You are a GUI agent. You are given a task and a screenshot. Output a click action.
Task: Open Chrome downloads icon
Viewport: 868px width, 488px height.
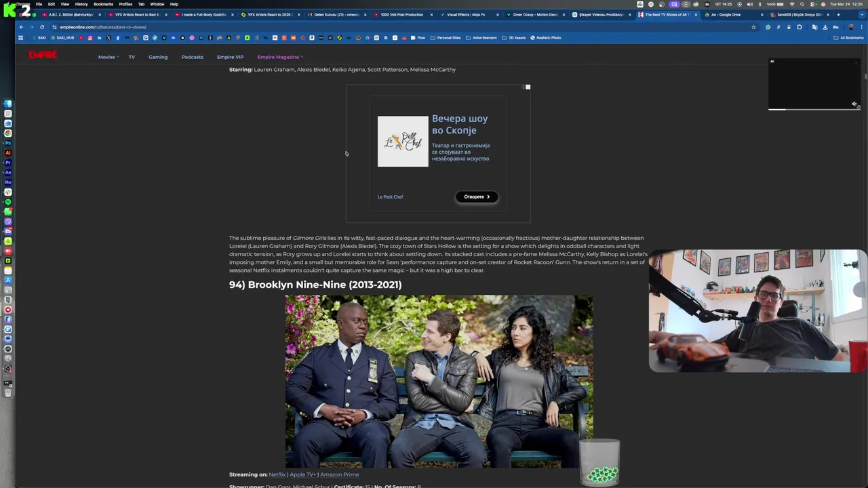click(x=825, y=27)
